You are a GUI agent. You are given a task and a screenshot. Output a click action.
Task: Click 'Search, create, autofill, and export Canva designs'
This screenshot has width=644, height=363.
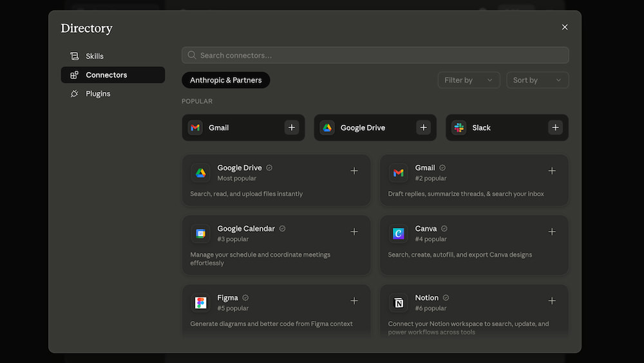460,255
